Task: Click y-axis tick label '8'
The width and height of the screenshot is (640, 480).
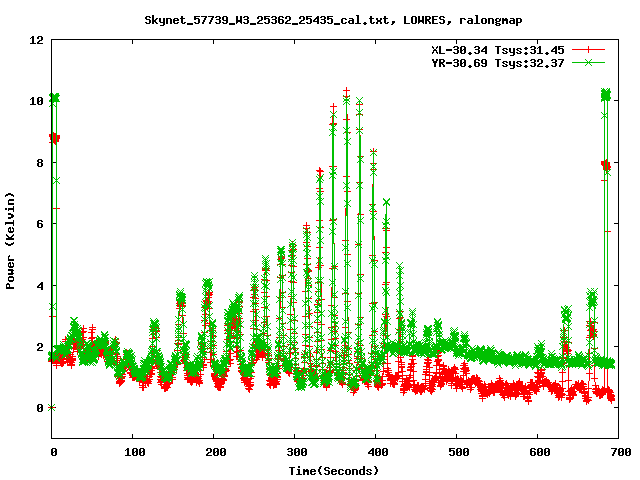Action: coord(40,163)
